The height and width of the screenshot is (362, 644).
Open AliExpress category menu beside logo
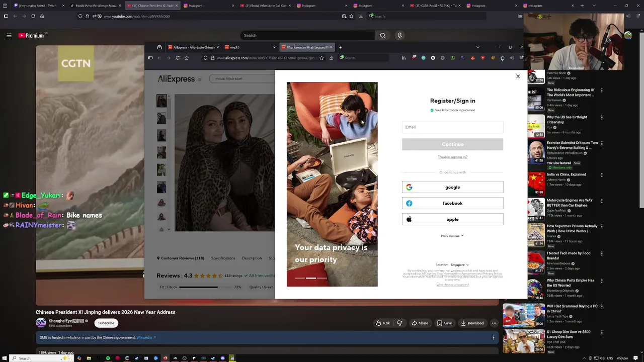click(200, 79)
